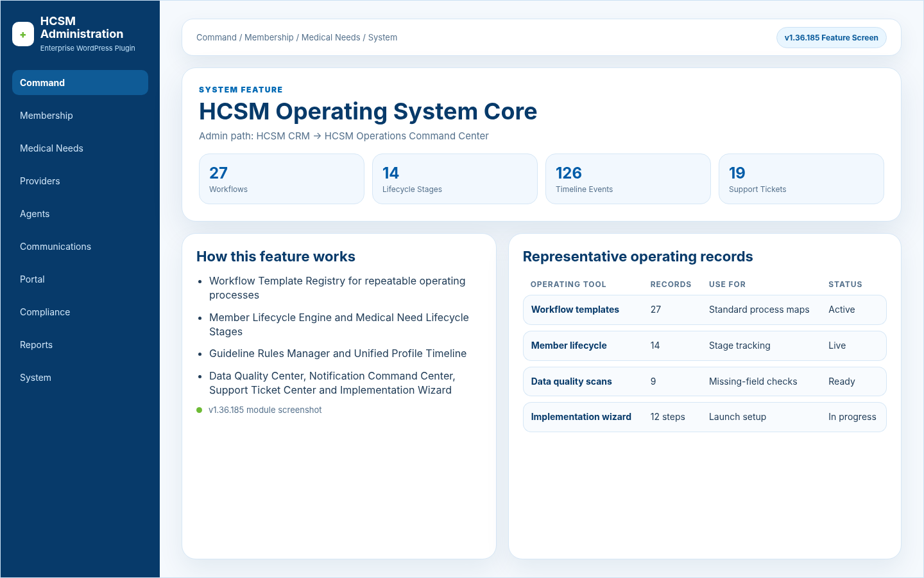Select the Implementation wizard row
The height and width of the screenshot is (578, 924).
pyautogui.click(x=705, y=417)
